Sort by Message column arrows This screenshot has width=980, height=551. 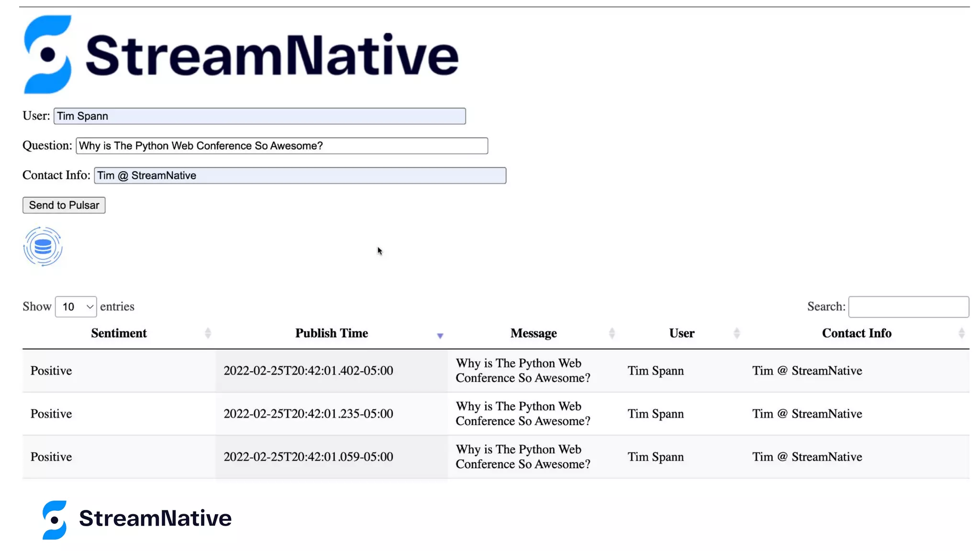[x=612, y=333]
